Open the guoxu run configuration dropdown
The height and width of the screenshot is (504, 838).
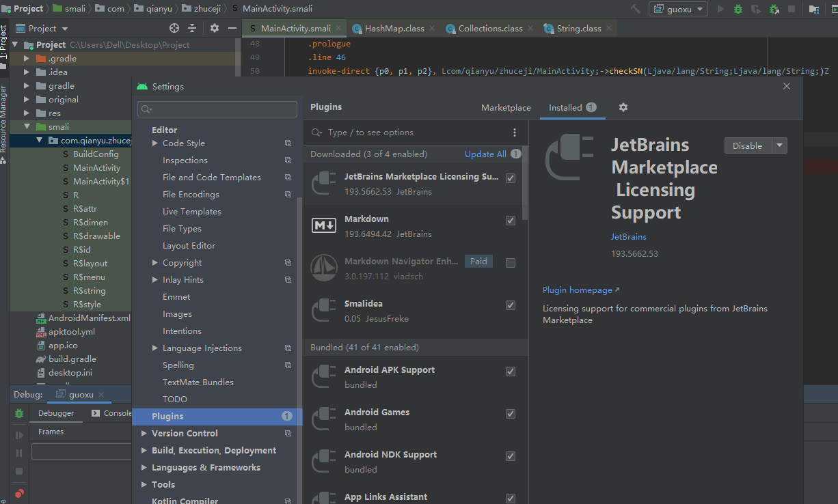[x=677, y=9]
